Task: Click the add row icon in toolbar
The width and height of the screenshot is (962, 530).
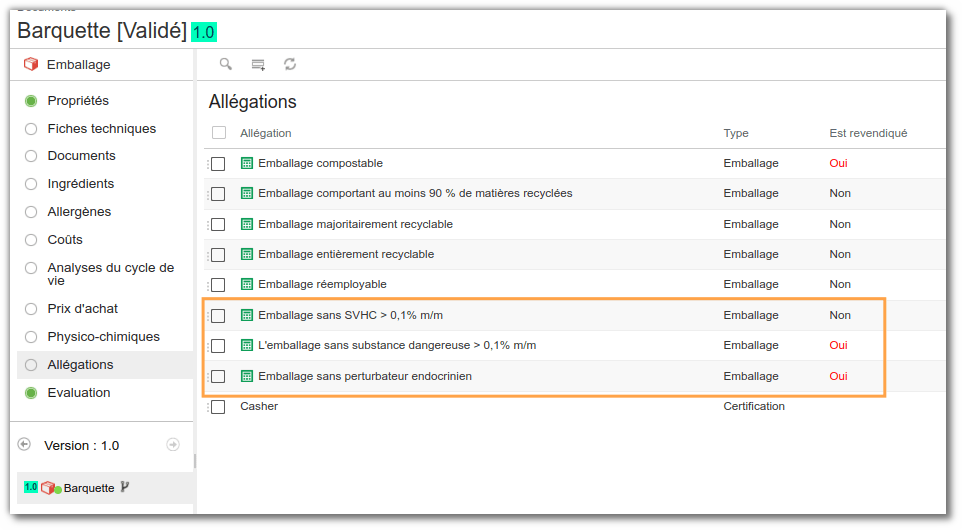Action: [x=258, y=64]
